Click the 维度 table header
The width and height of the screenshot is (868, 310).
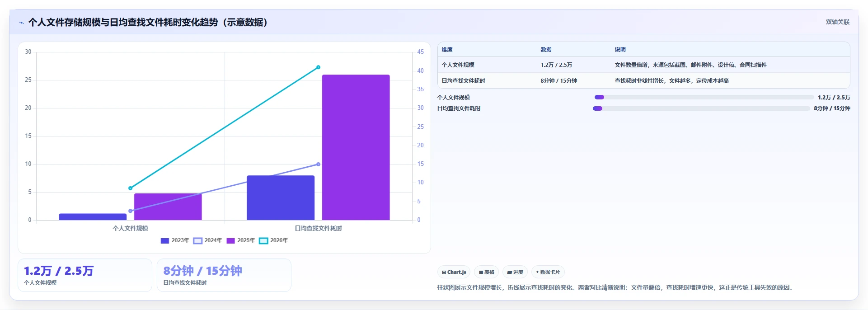click(447, 50)
